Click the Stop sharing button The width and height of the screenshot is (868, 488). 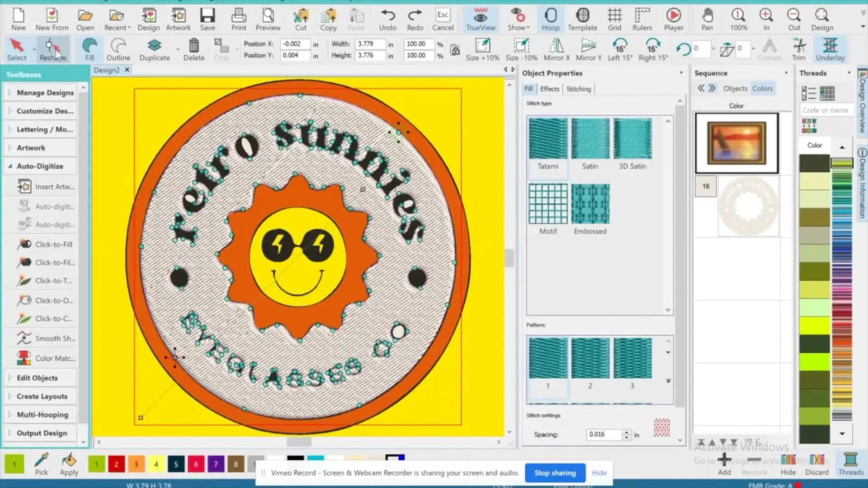pyautogui.click(x=555, y=473)
